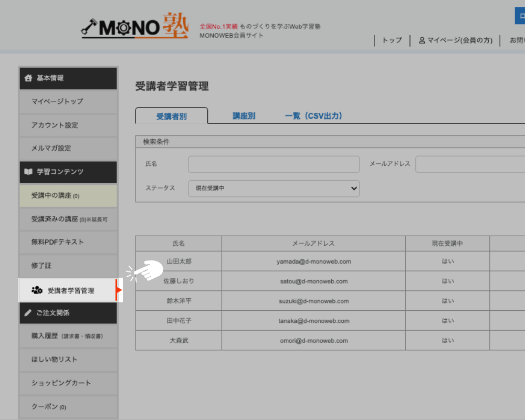Open the ステータス dropdown

click(x=274, y=188)
